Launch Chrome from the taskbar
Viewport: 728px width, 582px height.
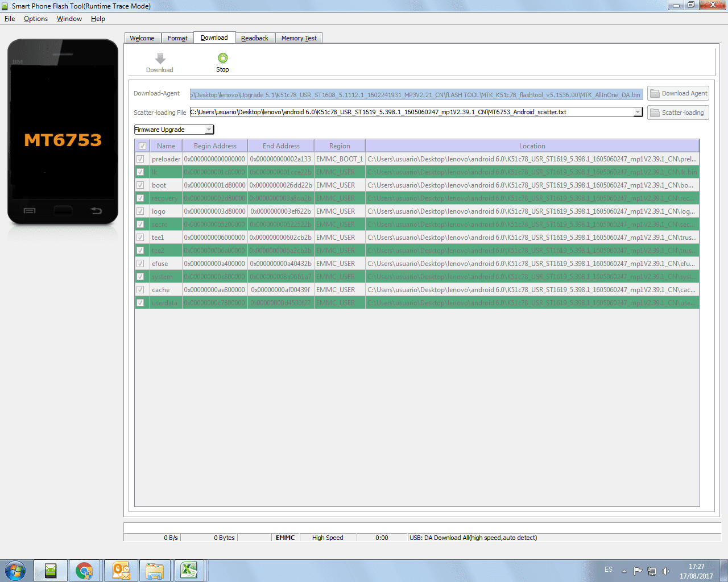[x=84, y=571]
